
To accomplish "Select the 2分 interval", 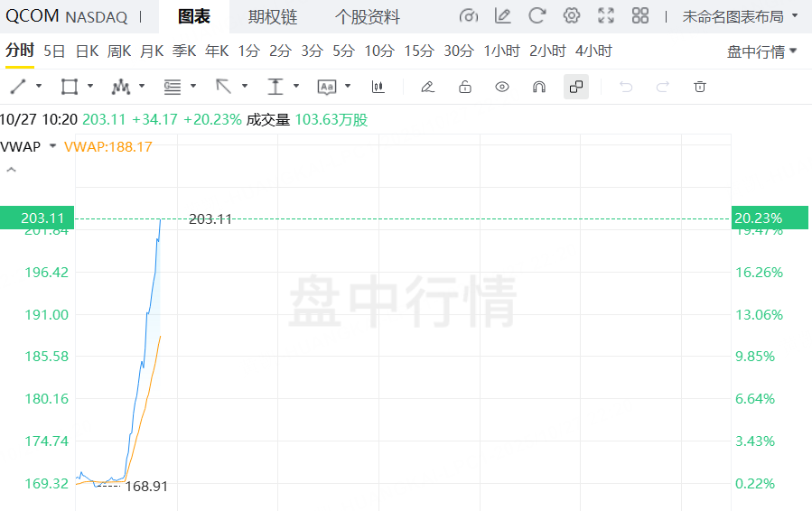I will pyautogui.click(x=280, y=51).
